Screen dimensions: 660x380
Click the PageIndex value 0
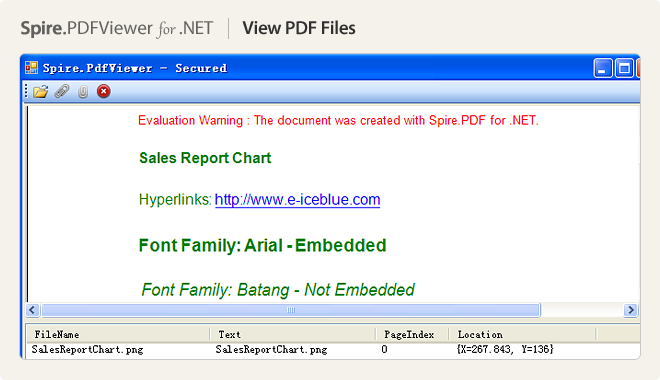(384, 350)
